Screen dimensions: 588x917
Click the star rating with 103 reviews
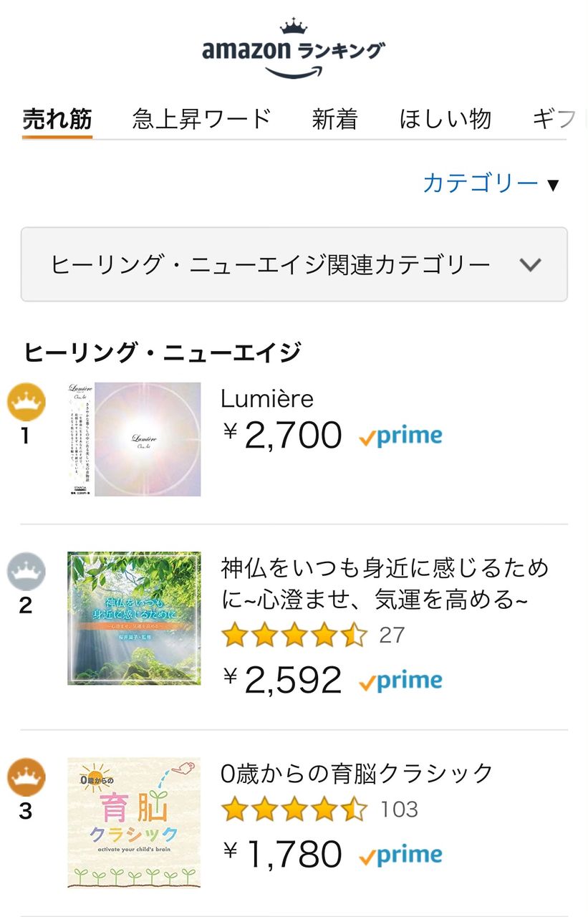tap(294, 810)
